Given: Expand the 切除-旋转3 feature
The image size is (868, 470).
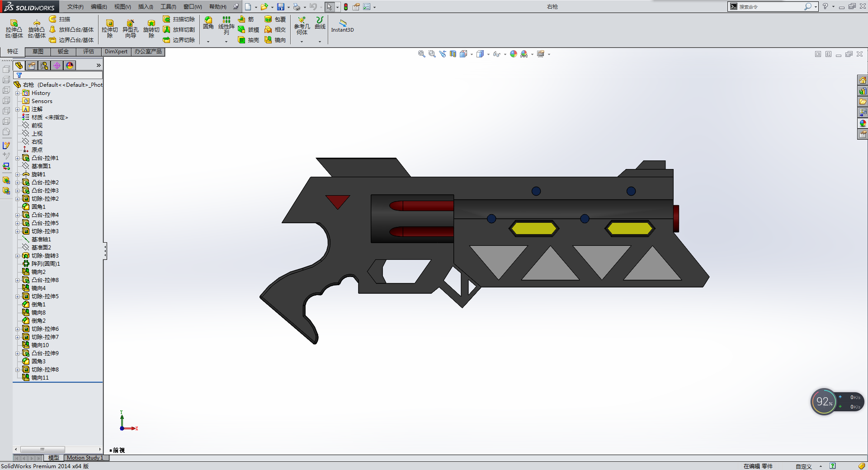Looking at the screenshot, I should pos(17,256).
